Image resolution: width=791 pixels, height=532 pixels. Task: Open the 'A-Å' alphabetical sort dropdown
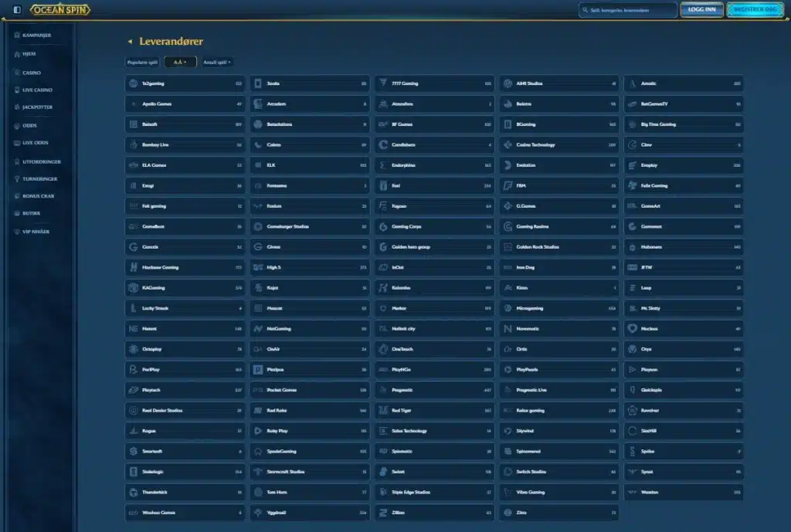coord(180,62)
